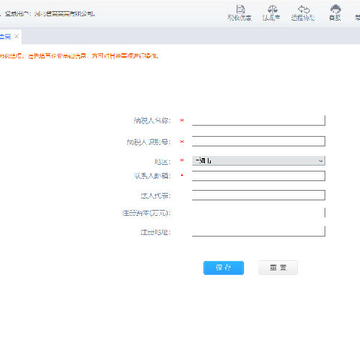Click the blue 保存 button
Screen dimensions: 360x360
(224, 268)
